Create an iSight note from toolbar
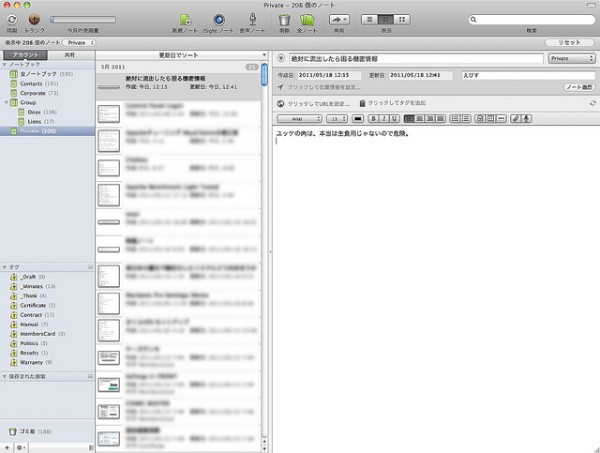Screen dimensions: 600x453 [214, 18]
